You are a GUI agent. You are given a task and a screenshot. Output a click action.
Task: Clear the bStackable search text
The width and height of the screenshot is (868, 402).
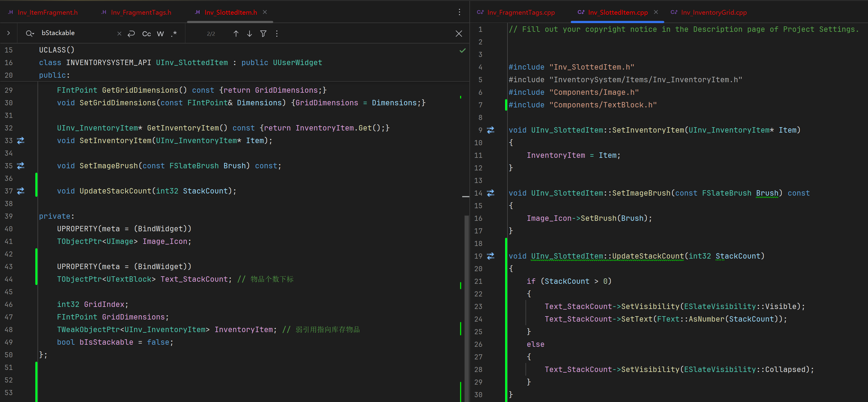tap(119, 33)
